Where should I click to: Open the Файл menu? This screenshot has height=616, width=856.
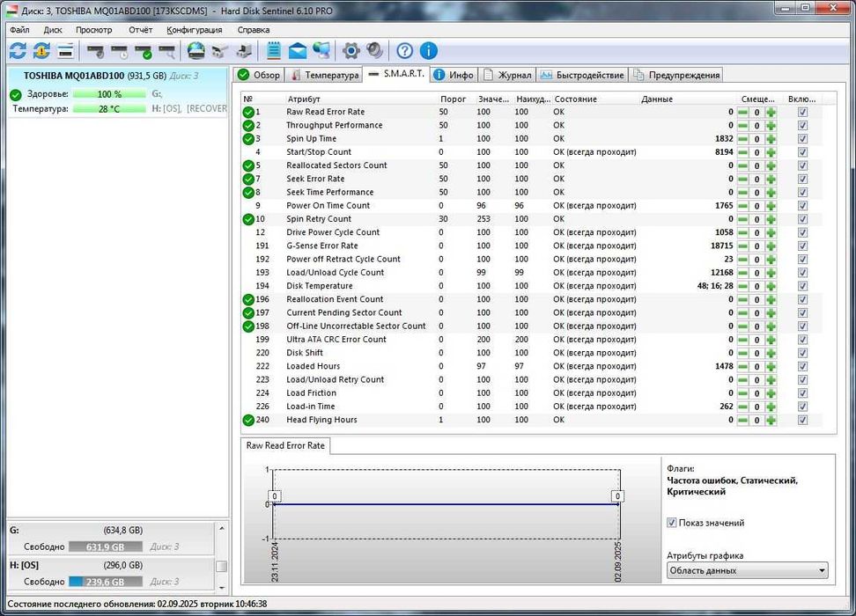tap(19, 29)
